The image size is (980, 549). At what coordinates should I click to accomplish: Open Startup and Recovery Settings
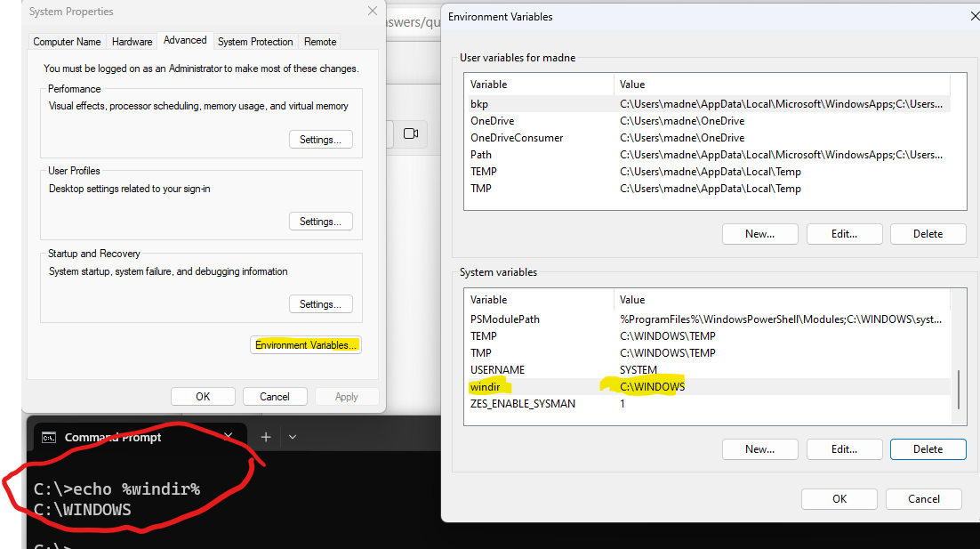click(x=320, y=303)
